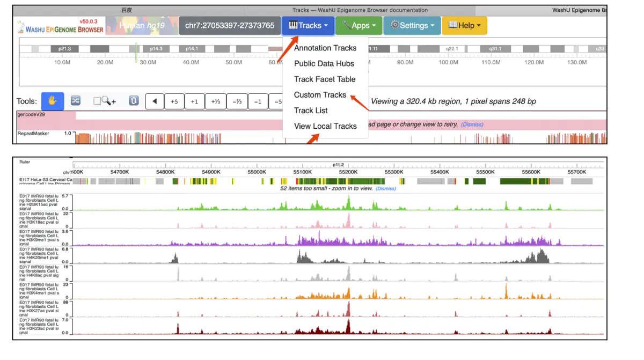Click the circular arrows tool icon
The image size is (644, 360).
click(134, 101)
